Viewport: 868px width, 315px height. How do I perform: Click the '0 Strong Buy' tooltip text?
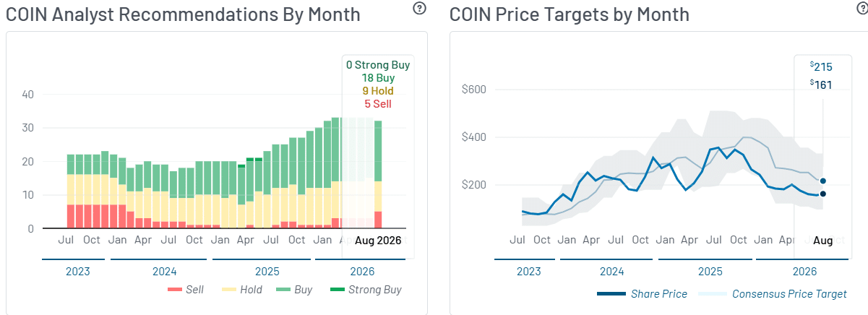click(378, 65)
